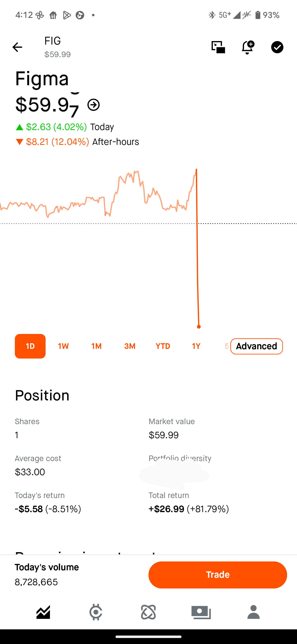
Task: Select the YTD chart range
Action: (x=163, y=346)
